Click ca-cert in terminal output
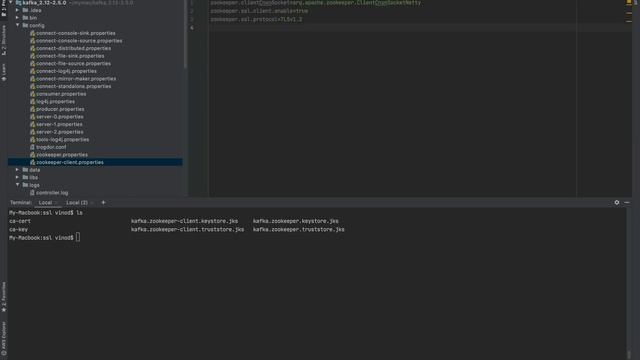 [20, 221]
